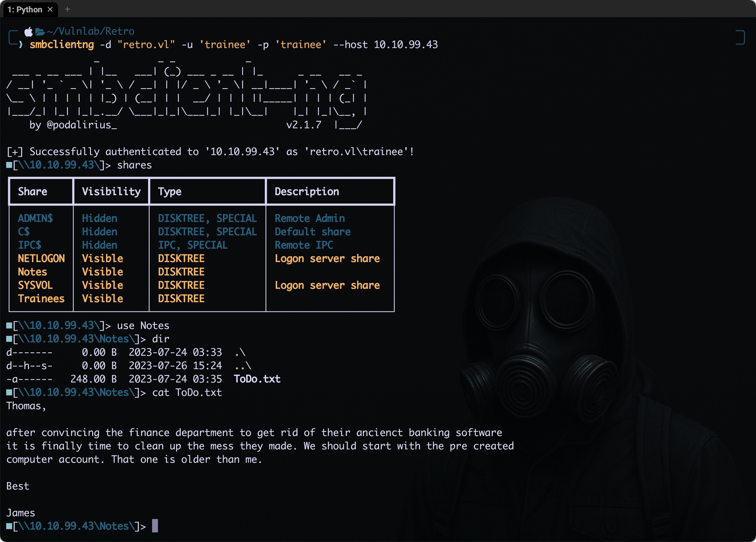Click the smbclientng command word
The width and height of the screenshot is (756, 542).
pyautogui.click(x=62, y=45)
